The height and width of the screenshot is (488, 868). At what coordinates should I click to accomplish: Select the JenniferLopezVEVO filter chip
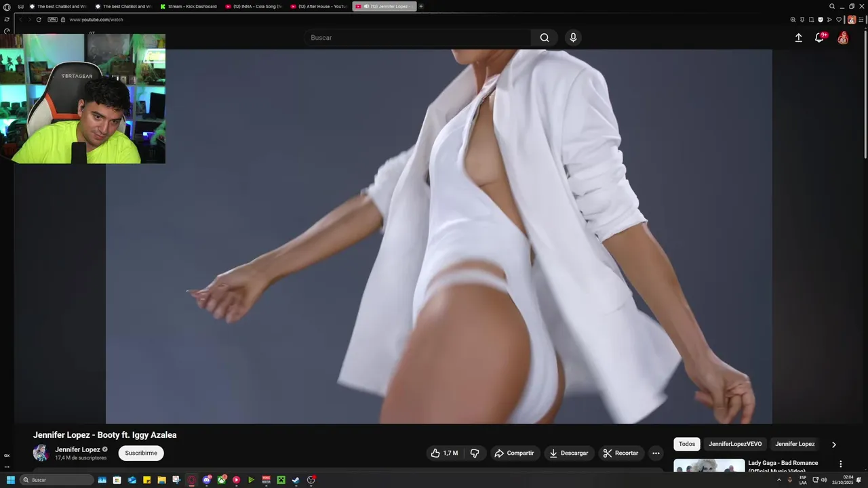tap(735, 444)
